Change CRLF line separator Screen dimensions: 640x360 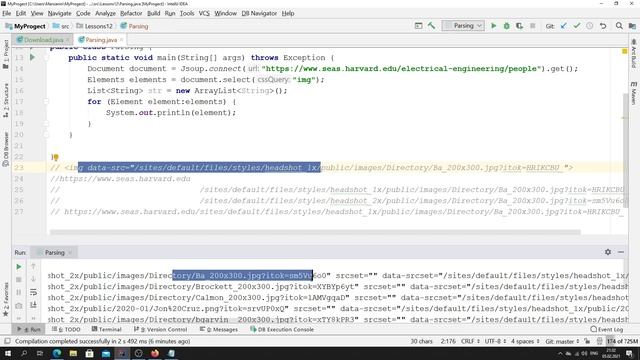[x=470, y=341]
